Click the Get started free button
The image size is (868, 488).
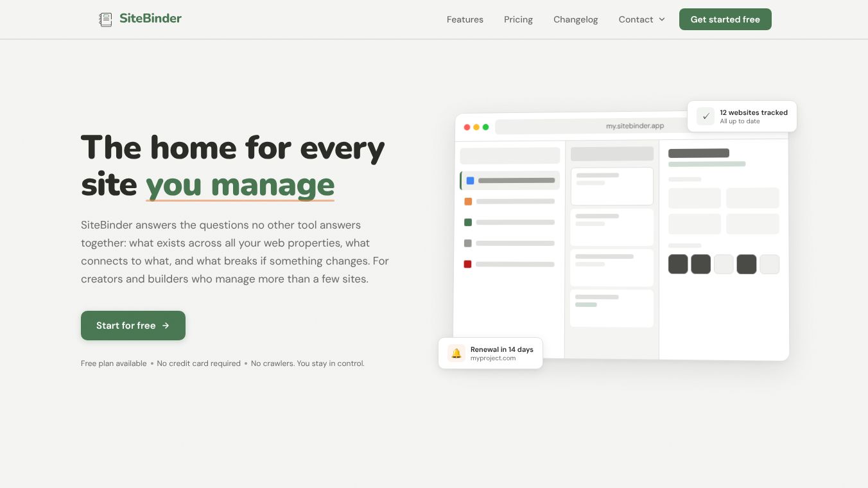coord(725,19)
